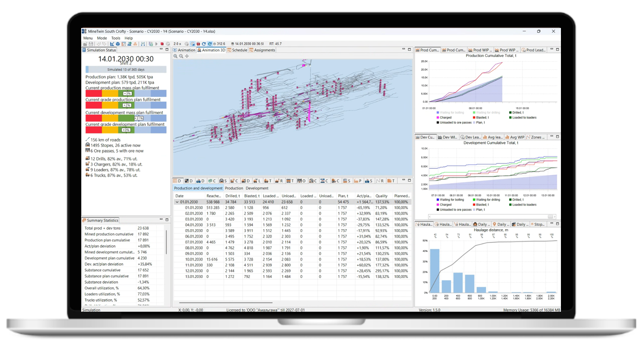
Task: Click the red stop simulation button
Action: (x=162, y=44)
